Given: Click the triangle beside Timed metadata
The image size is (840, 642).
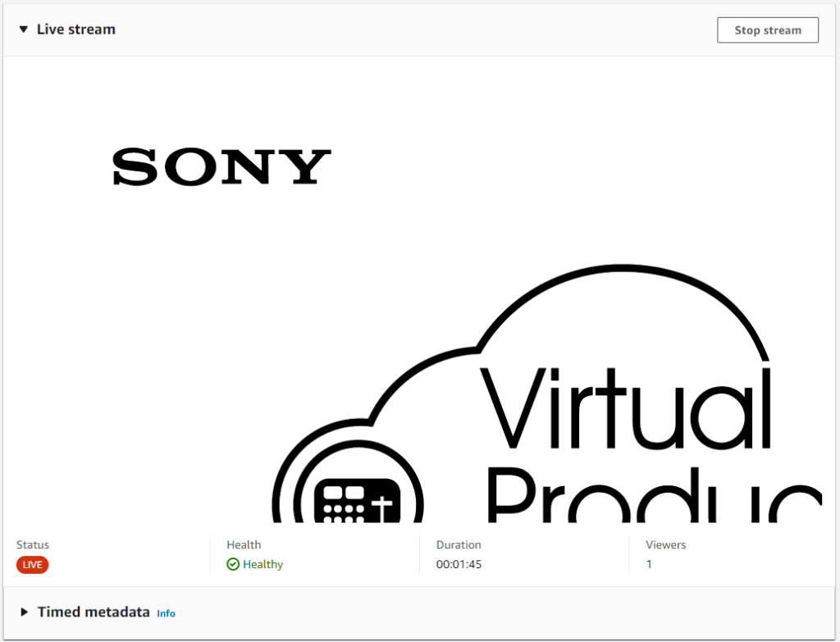Looking at the screenshot, I should click(x=24, y=612).
